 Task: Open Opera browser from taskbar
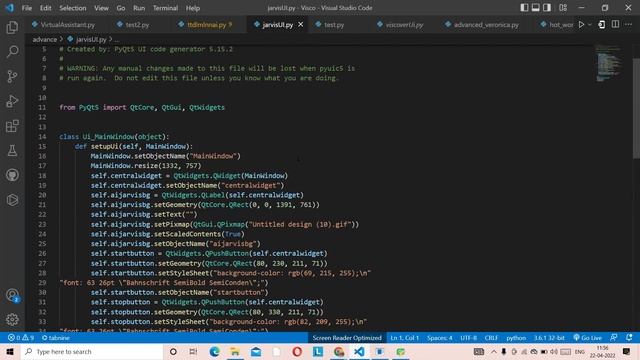coord(297,351)
